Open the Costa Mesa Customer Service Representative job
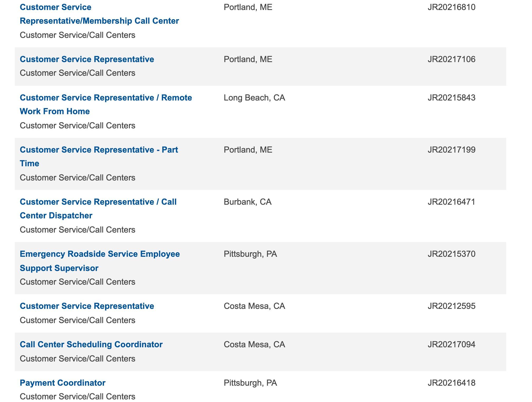 [87, 306]
